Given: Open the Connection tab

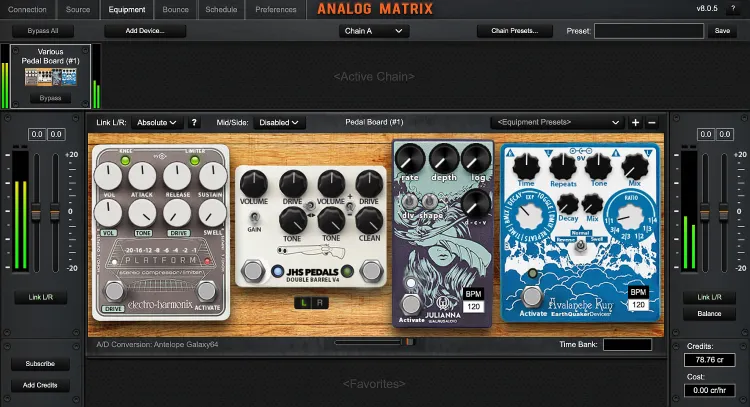Looking at the screenshot, I should tap(27, 10).
